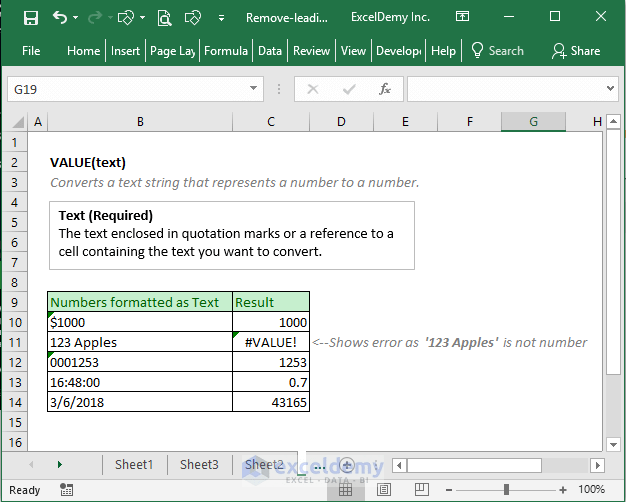Image resolution: width=626 pixels, height=502 pixels.
Task: Select column C header
Action: tap(271, 121)
